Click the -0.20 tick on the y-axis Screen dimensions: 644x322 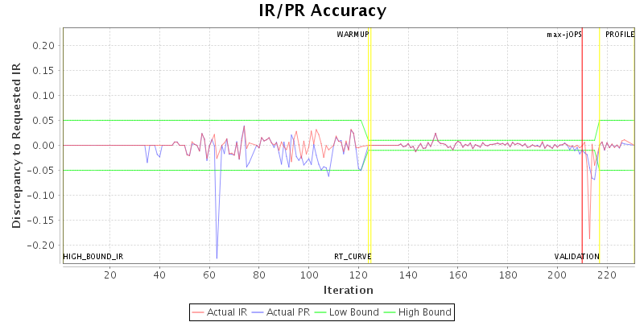click(x=41, y=246)
